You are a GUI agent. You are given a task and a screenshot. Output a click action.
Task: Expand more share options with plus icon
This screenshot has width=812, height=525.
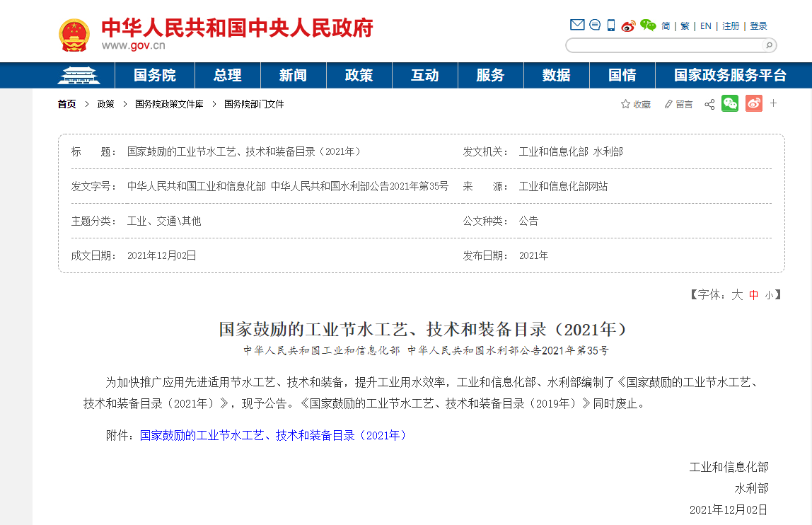(x=773, y=104)
